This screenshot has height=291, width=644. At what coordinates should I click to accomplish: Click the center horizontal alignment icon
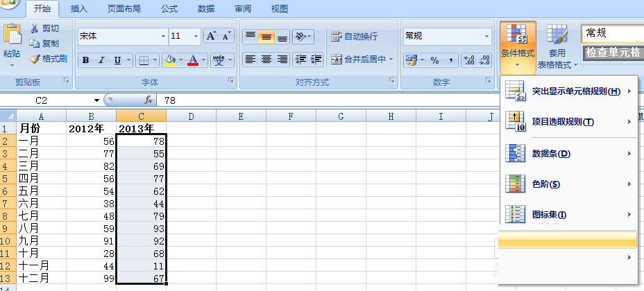pyautogui.click(x=266, y=60)
